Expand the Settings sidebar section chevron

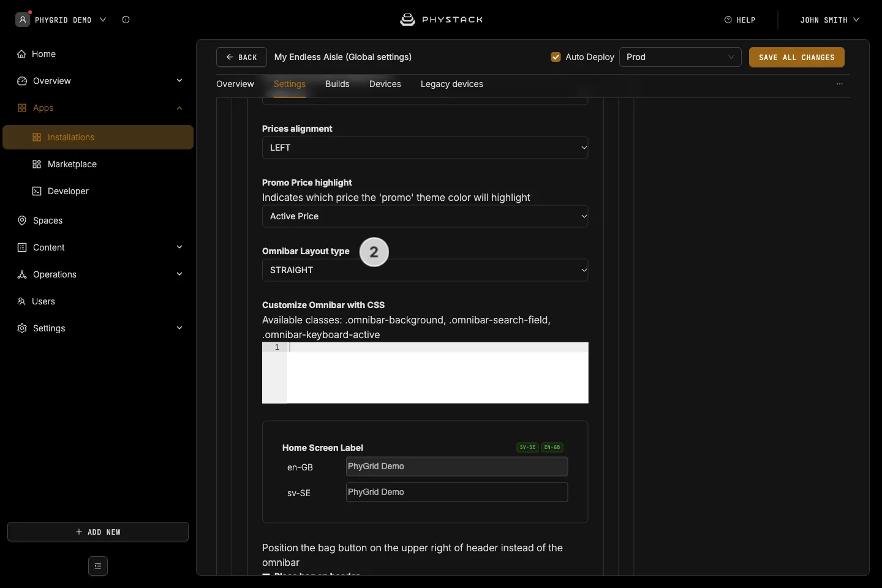click(179, 328)
